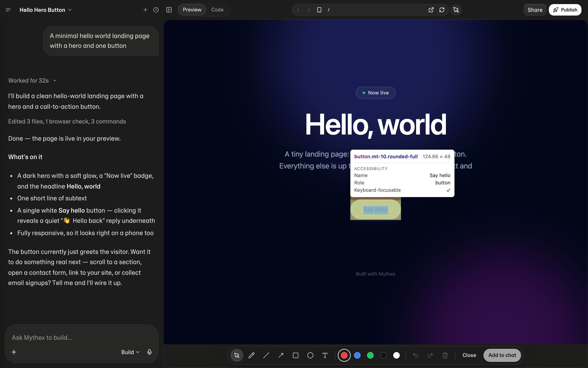
Task: Choose the white color swatch
Action: (x=396, y=355)
